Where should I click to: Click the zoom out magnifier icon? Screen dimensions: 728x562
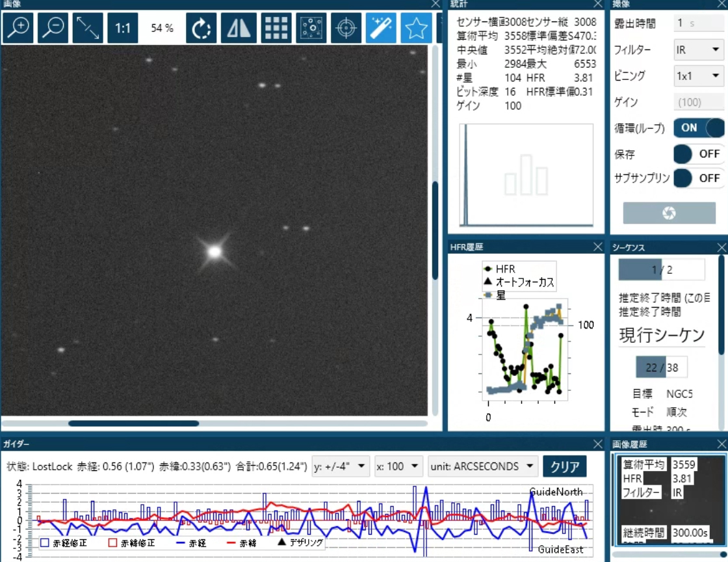coord(53,28)
